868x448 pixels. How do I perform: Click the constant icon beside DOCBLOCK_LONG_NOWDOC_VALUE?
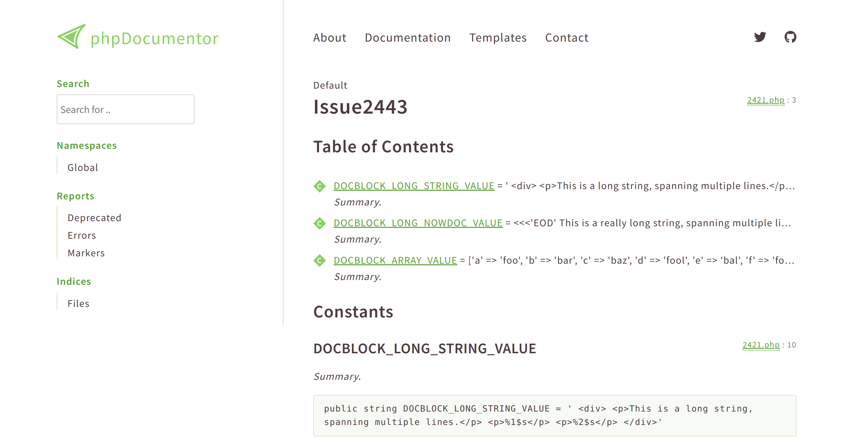click(320, 223)
